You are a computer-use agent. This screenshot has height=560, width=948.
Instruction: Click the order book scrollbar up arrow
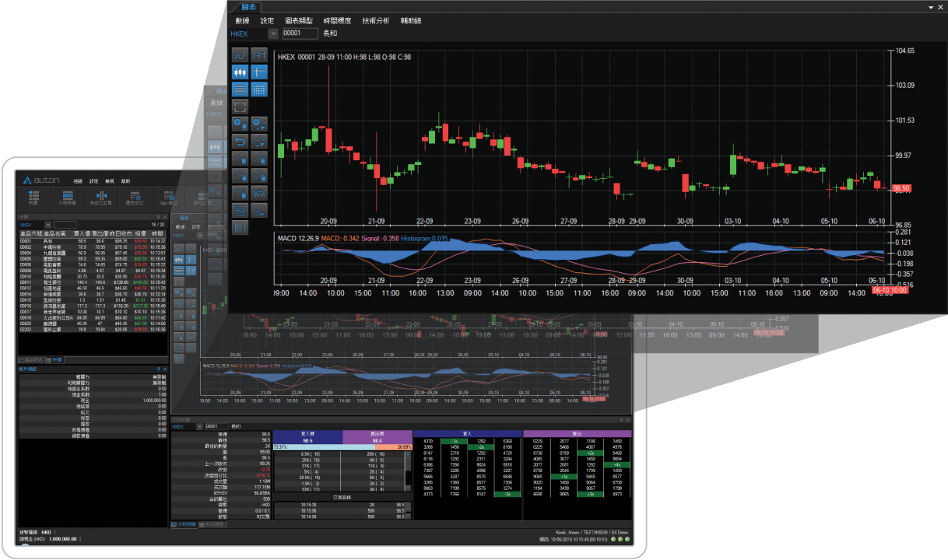[408, 453]
